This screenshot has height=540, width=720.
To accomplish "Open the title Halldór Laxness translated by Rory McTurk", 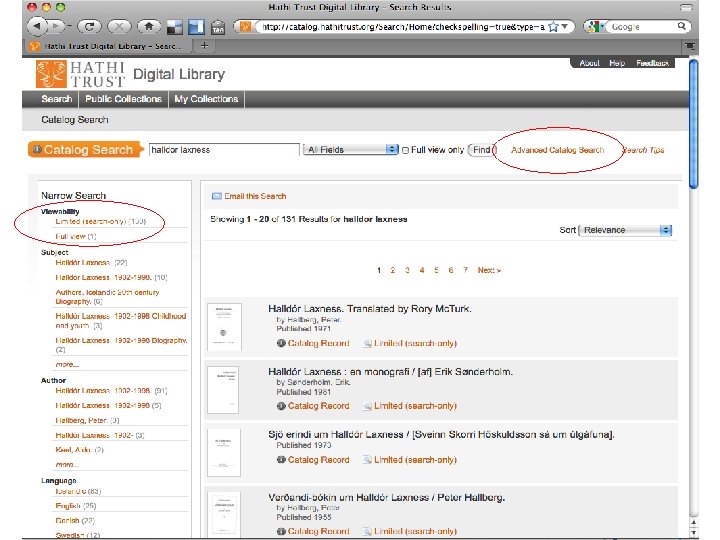I will click(370, 309).
